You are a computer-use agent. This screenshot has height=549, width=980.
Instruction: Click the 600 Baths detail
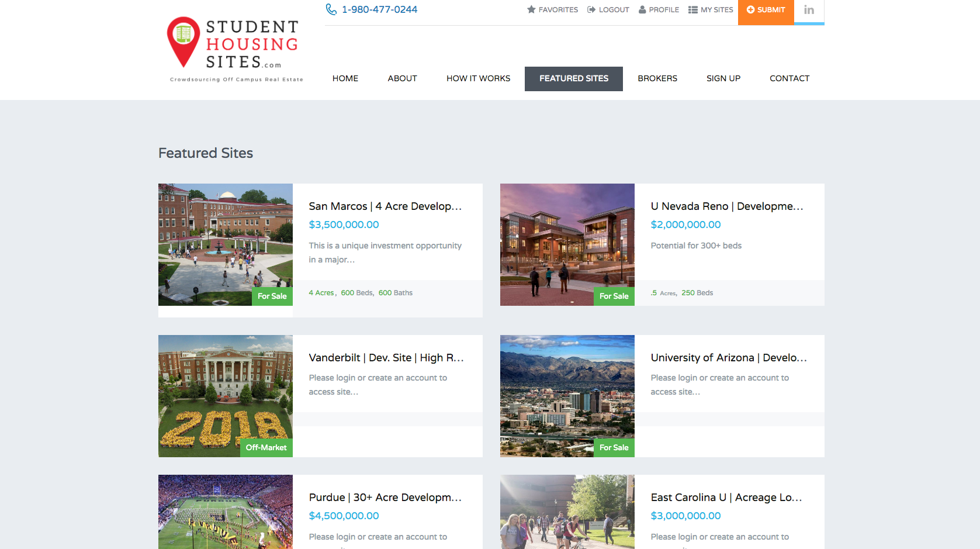(x=396, y=293)
